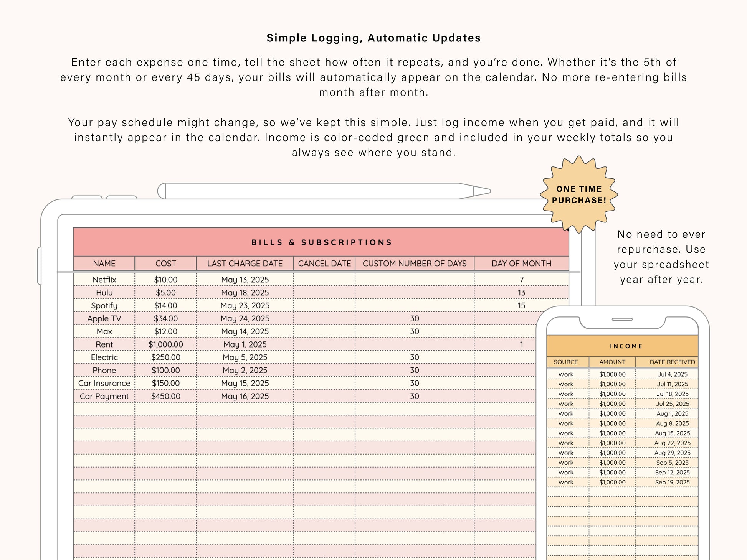Click the CUSTOM NUMBER OF DAYS header
747x560 pixels.
click(x=415, y=264)
